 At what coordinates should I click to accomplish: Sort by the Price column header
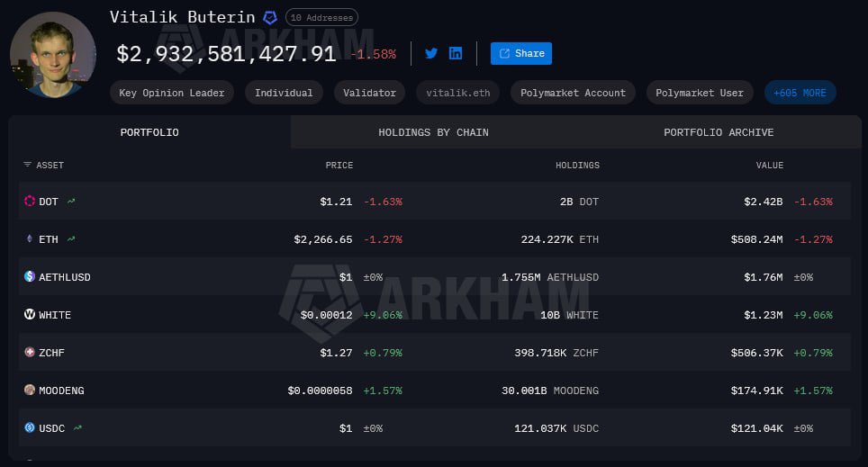pos(339,165)
